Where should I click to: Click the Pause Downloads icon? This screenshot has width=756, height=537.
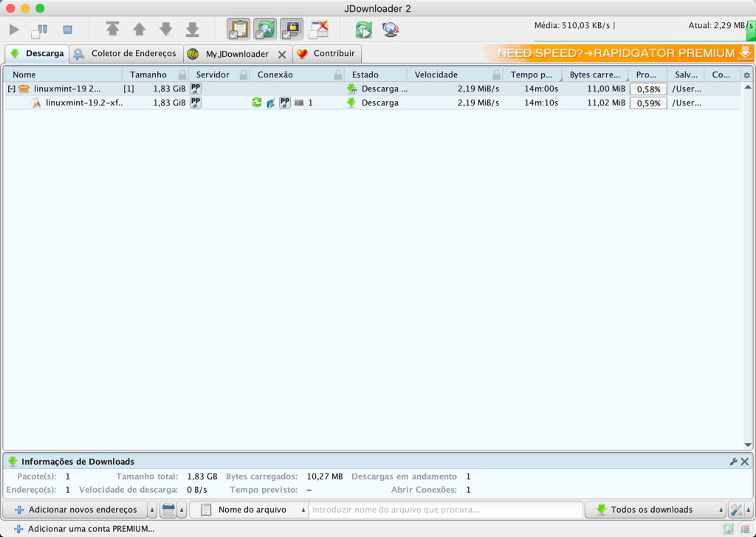click(x=38, y=30)
